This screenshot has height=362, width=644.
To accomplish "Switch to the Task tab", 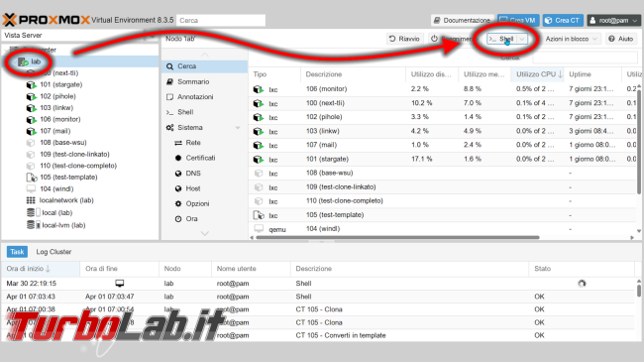I will pyautogui.click(x=17, y=252).
